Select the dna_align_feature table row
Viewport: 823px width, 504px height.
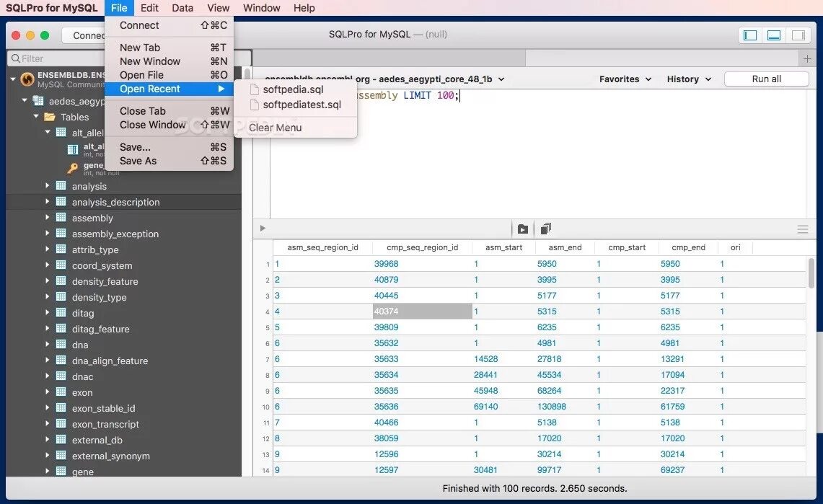click(124, 361)
